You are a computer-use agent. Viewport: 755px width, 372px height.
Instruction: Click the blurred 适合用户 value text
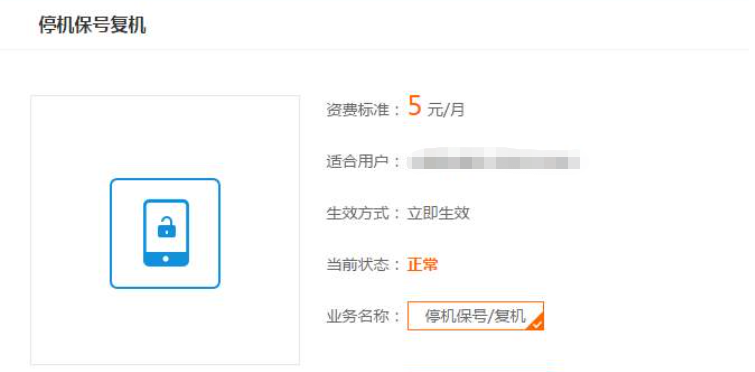(x=493, y=160)
